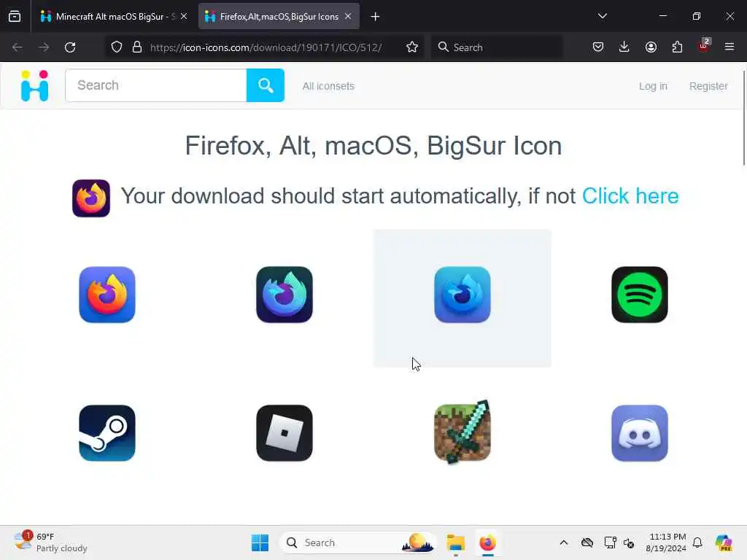Focus the site Search input field
The width and height of the screenshot is (747, 560).
156,85
